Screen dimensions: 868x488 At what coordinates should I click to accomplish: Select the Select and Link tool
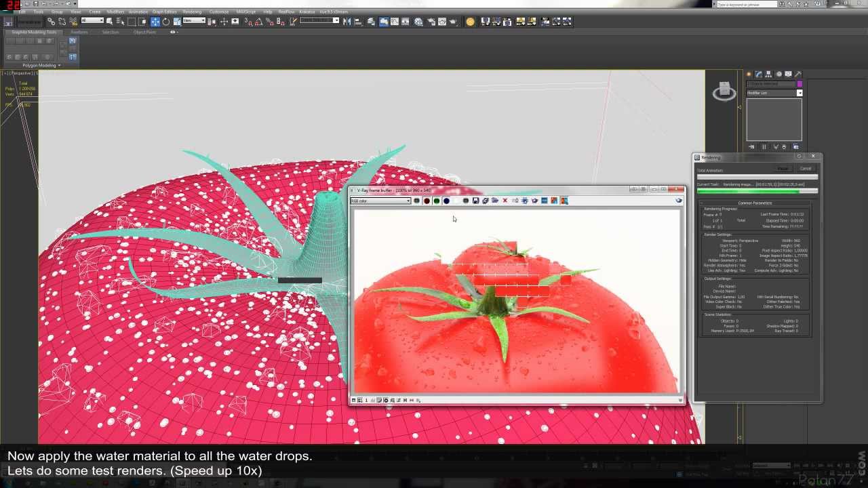51,22
